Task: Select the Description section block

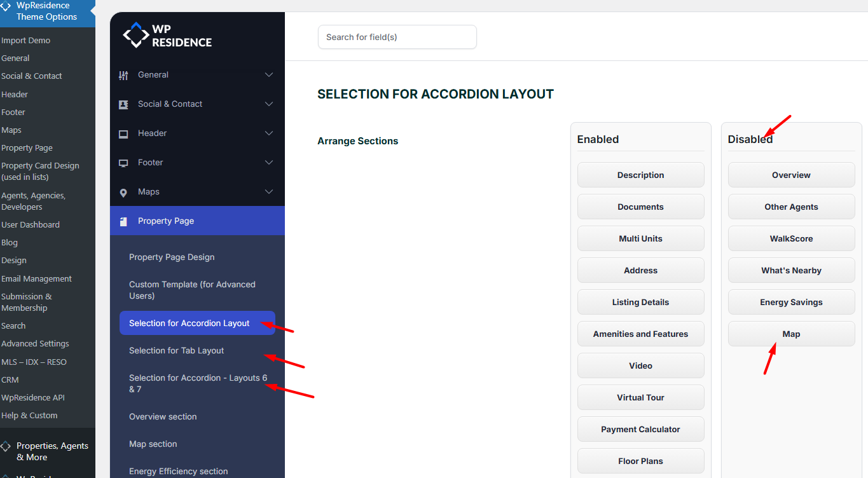Action: (640, 175)
